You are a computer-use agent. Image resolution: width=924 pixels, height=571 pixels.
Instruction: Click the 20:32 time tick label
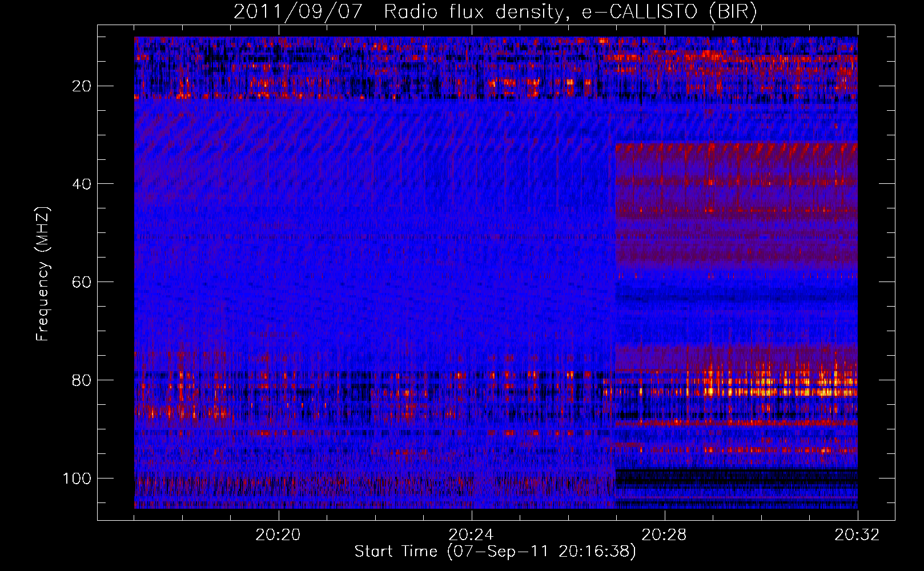pyautogui.click(x=857, y=535)
